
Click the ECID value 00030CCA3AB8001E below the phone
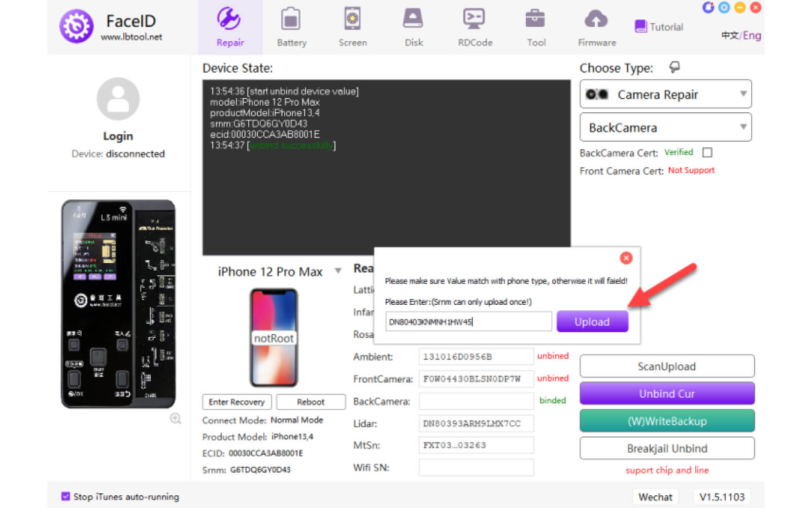(266, 453)
